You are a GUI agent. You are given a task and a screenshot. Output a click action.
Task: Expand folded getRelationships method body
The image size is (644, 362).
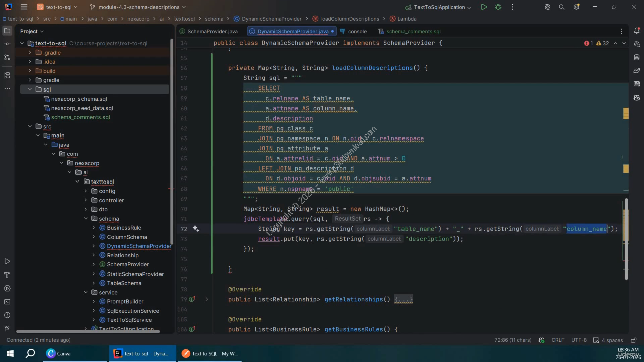tap(404, 299)
